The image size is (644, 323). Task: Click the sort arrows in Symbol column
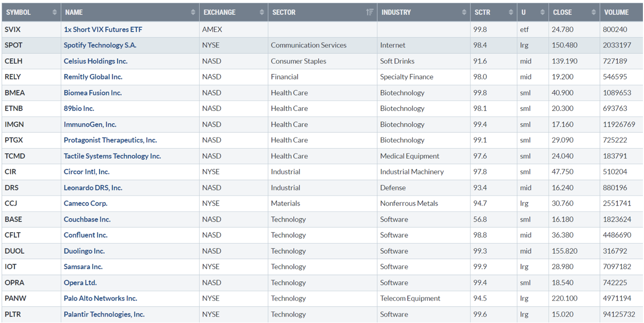point(54,12)
